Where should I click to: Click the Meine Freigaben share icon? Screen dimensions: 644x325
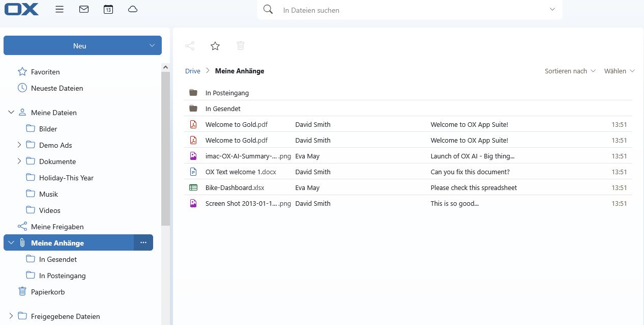click(22, 226)
